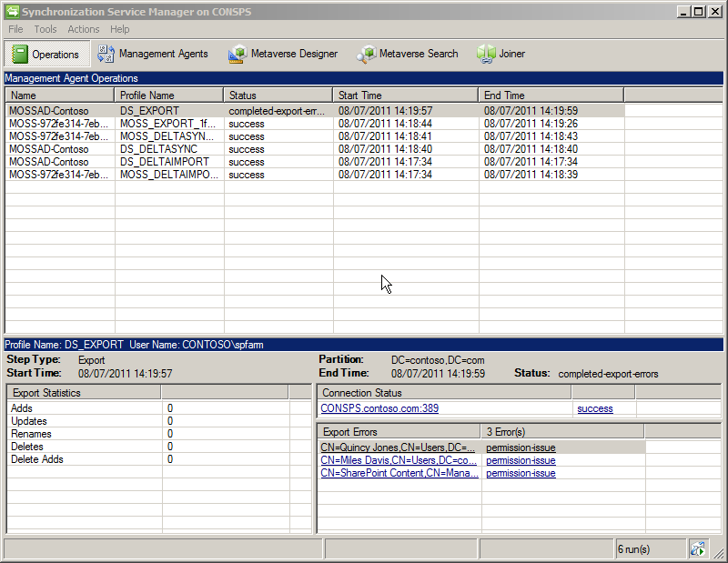The width and height of the screenshot is (728, 563).
Task: Click permission-issue link for SharePoint Content
Action: [521, 473]
